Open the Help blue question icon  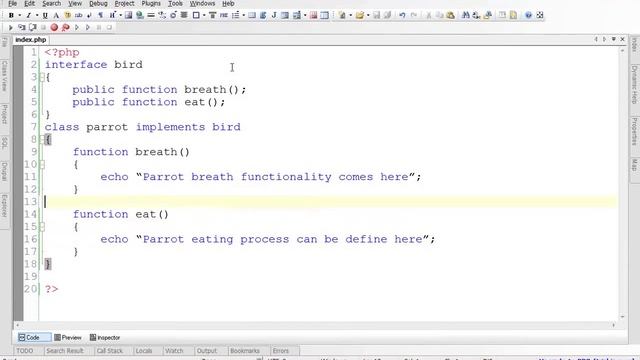coord(528,16)
